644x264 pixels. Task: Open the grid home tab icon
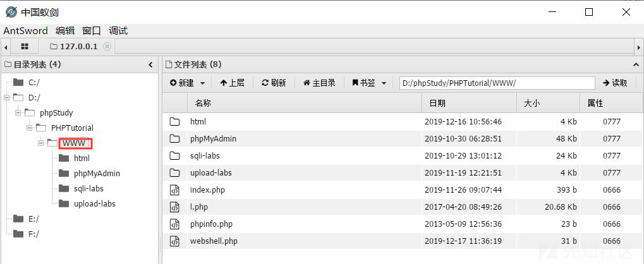[25, 47]
